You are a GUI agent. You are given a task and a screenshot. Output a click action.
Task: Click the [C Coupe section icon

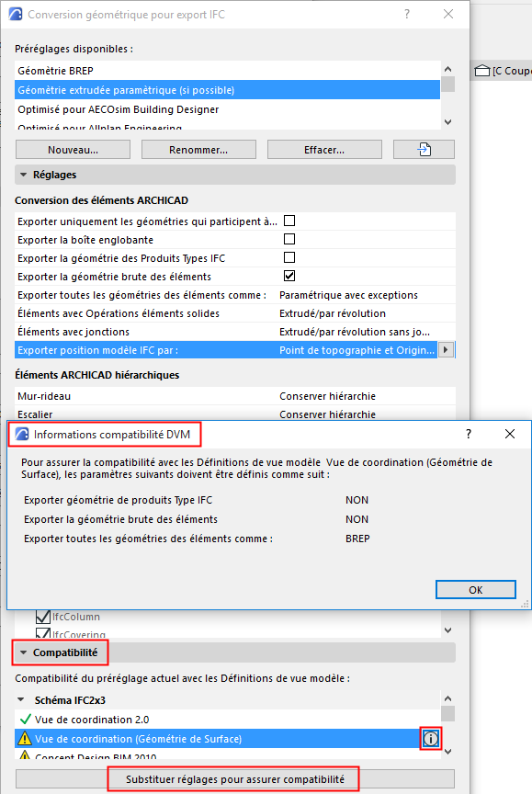[482, 71]
